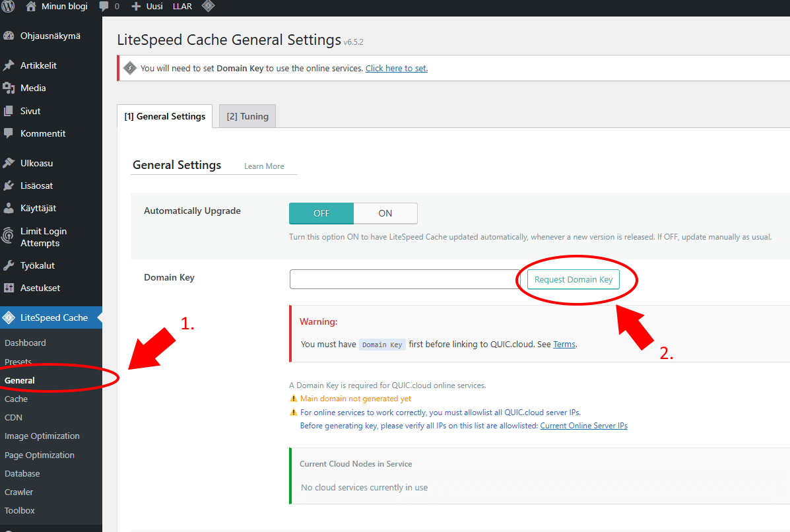Screen dimensions: 790x532
Task: Open Current Online Server IPs link
Action: pos(584,426)
